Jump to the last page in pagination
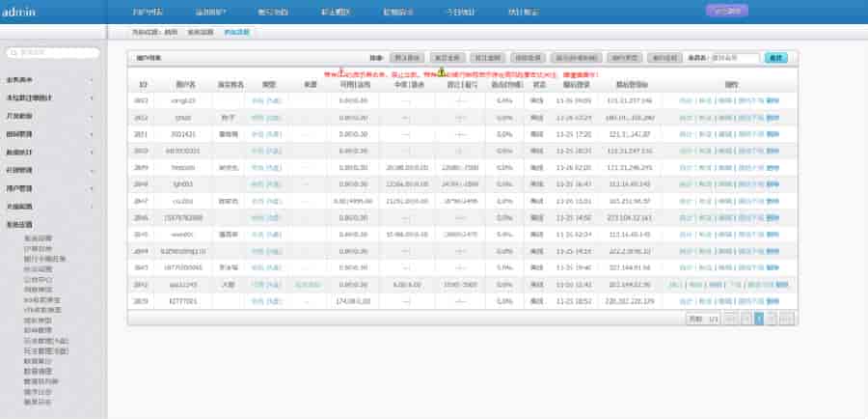 point(786,318)
